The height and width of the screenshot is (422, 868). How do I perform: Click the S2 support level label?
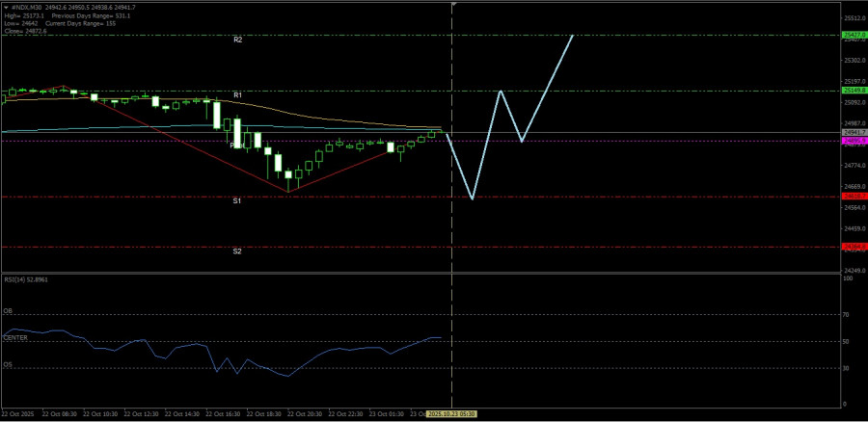(237, 251)
